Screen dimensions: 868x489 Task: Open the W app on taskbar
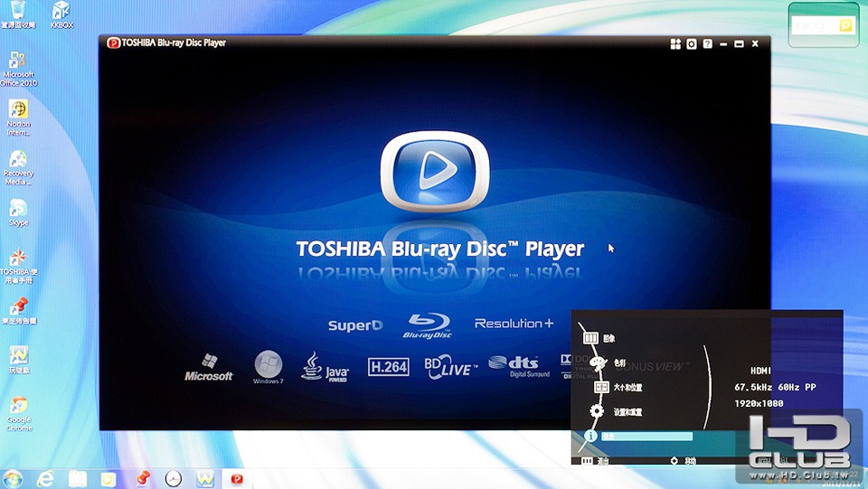[205, 478]
